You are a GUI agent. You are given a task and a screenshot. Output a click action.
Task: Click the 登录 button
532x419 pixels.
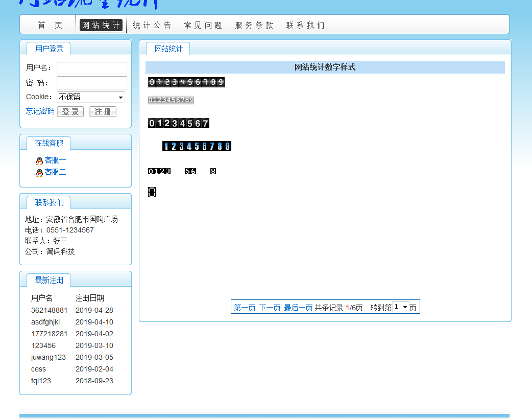click(70, 112)
